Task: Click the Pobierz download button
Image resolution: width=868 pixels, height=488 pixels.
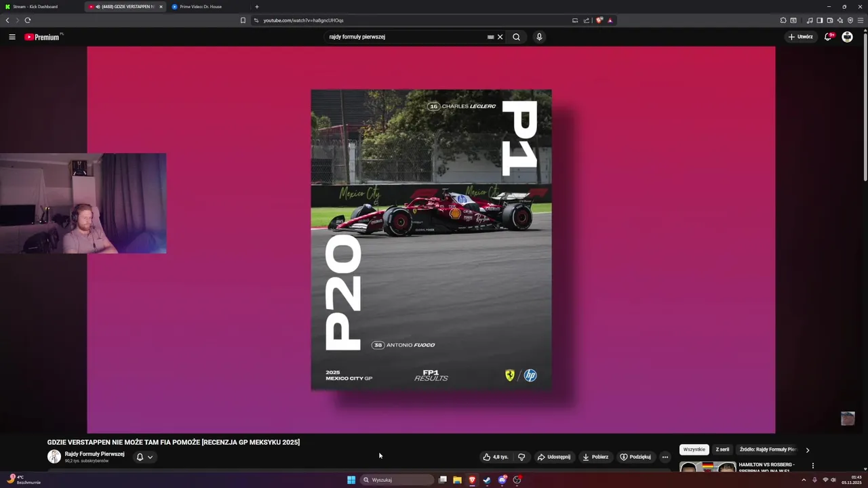Action: coord(595,457)
